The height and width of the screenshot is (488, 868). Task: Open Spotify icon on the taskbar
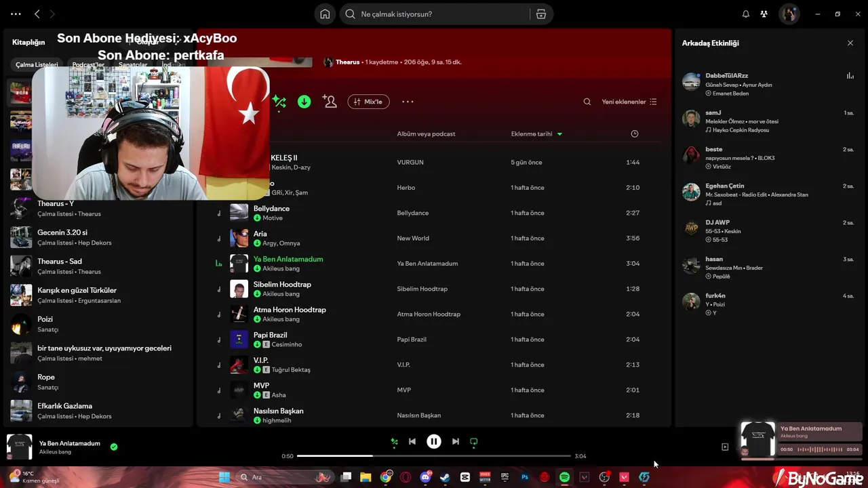[x=564, y=477]
